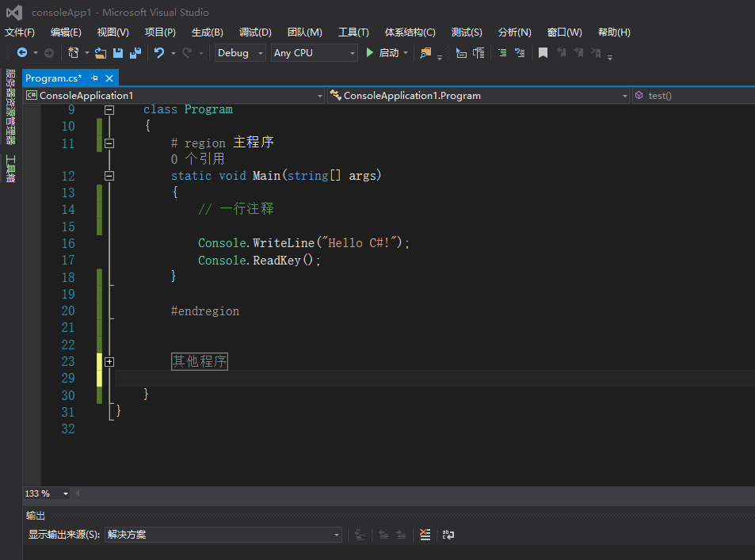Open the 分析(N) menu
Screen dimensions: 755x560
click(514, 32)
